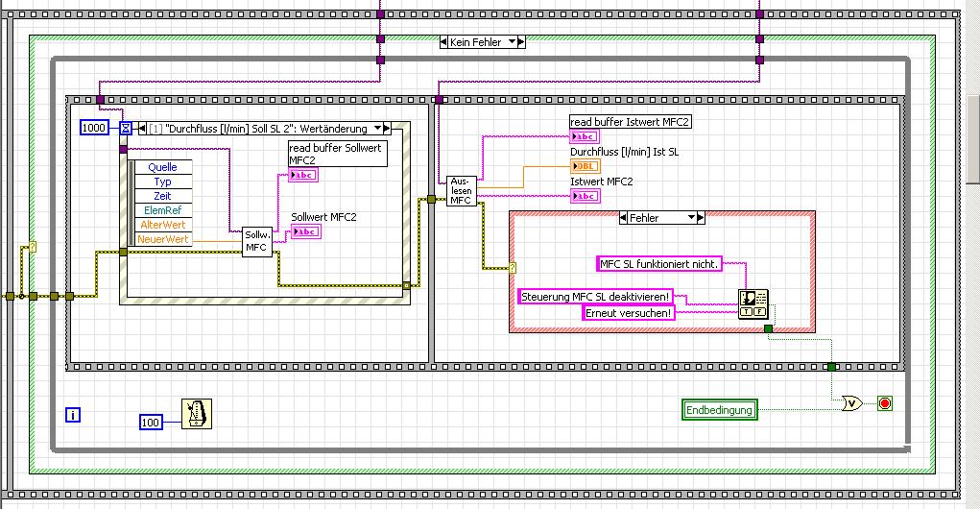This screenshot has height=509, width=980.
Task: Go to previous event case of Durchfluss structure
Action: (x=142, y=128)
